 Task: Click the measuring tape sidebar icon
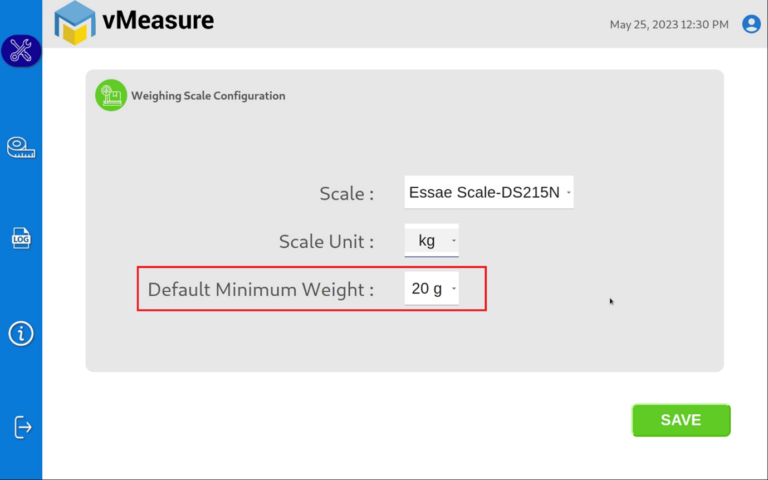(x=21, y=147)
